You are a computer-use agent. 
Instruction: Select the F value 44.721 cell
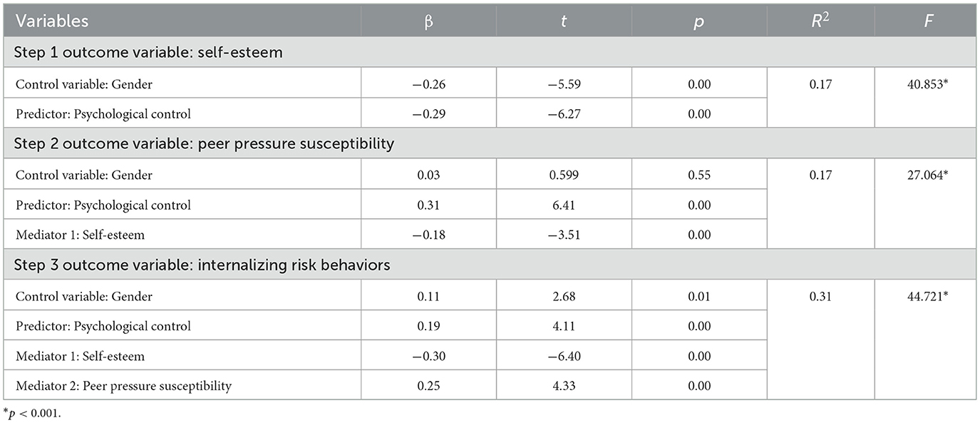pyautogui.click(x=926, y=295)
